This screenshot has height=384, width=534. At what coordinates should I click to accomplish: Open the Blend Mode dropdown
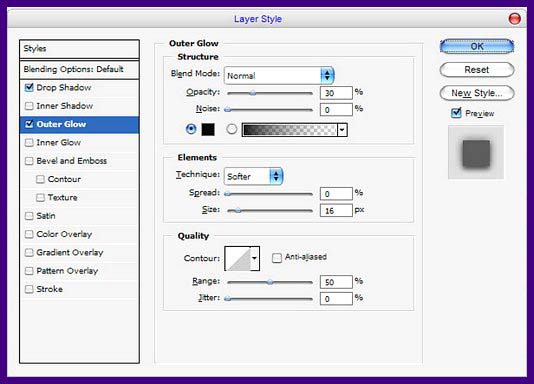[279, 75]
